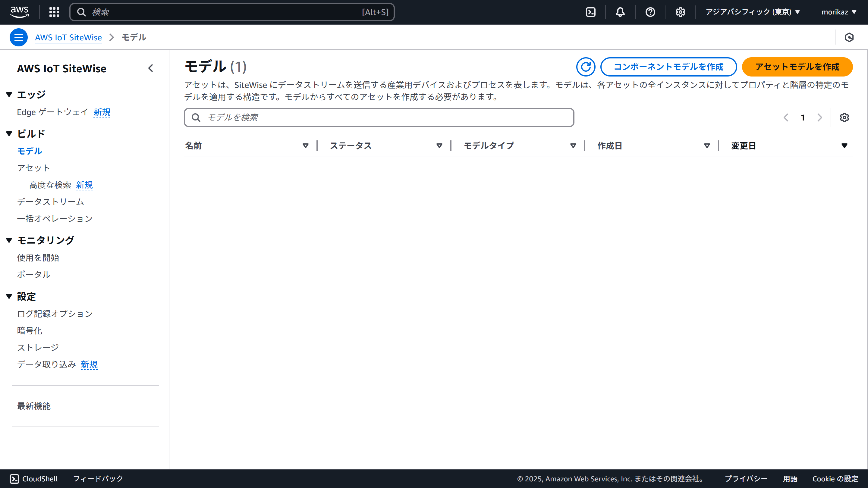Select アセット in the sidebar
This screenshot has height=488, width=868.
(x=34, y=168)
